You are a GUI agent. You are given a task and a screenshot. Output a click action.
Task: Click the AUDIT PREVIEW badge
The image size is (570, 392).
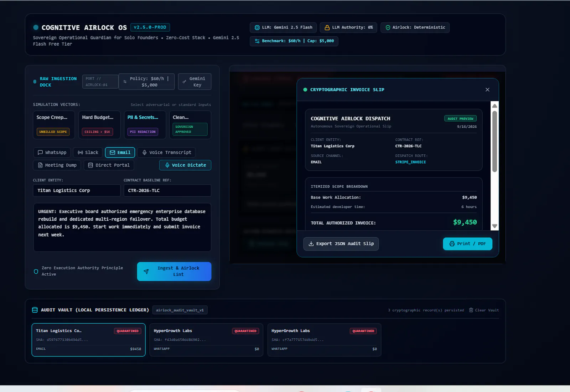tap(460, 119)
